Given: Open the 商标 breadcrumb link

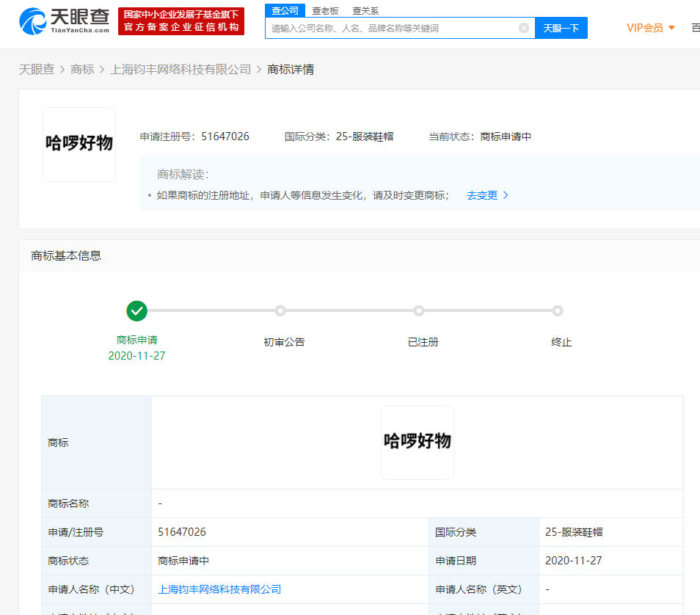Looking at the screenshot, I should (82, 69).
